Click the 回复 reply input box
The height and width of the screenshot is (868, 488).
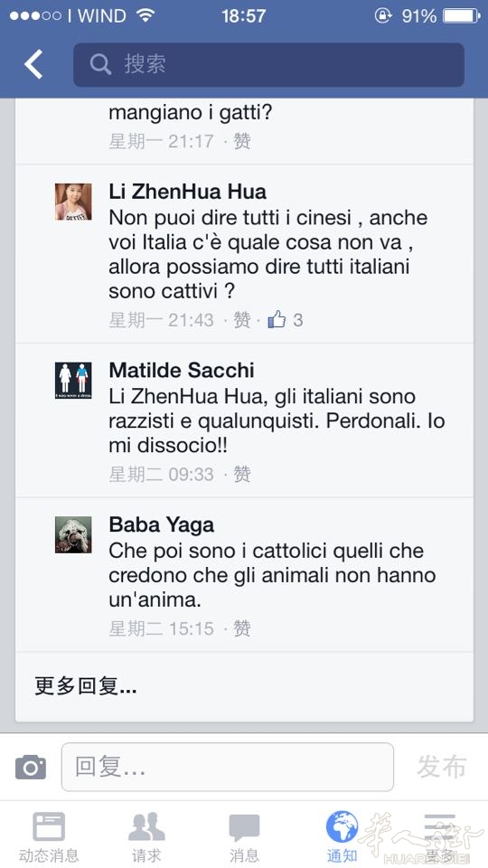pyautogui.click(x=228, y=768)
